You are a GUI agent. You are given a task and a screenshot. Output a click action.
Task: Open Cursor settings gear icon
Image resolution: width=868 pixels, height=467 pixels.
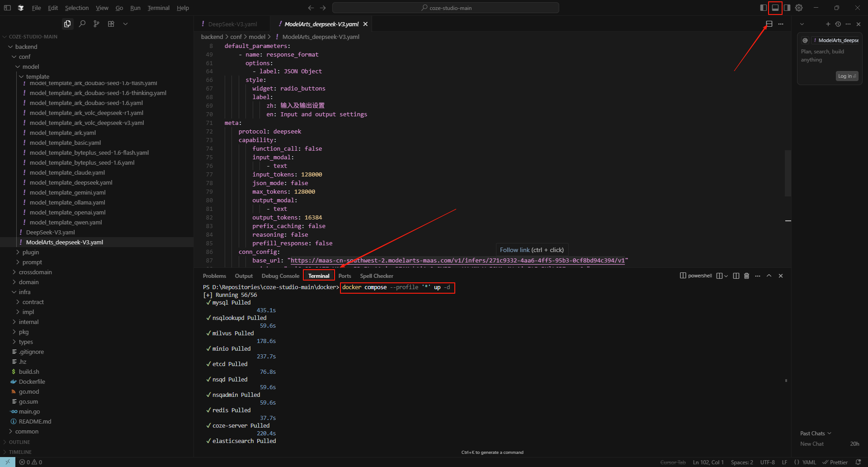[x=799, y=8]
